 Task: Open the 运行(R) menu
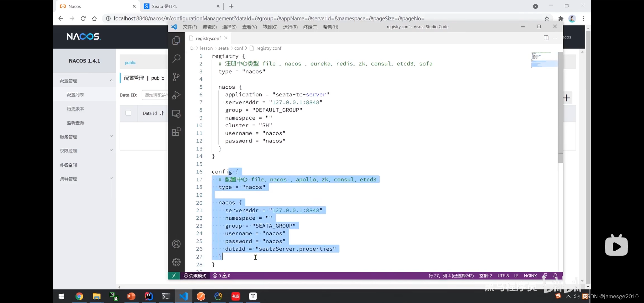click(x=290, y=27)
